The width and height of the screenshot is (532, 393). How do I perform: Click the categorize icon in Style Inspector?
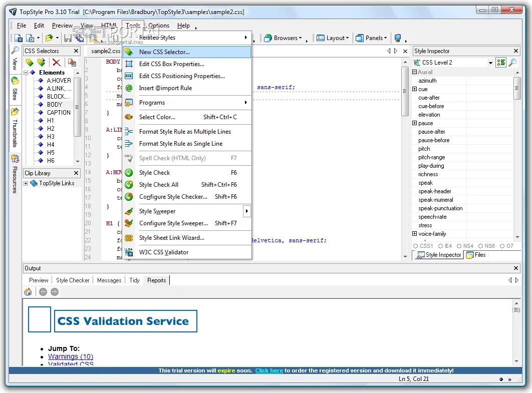click(x=501, y=63)
